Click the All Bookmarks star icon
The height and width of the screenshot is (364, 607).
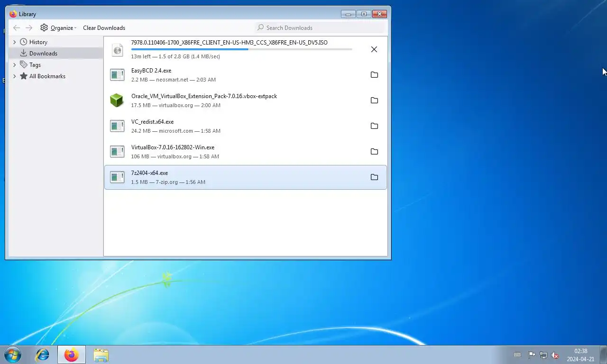click(x=23, y=76)
